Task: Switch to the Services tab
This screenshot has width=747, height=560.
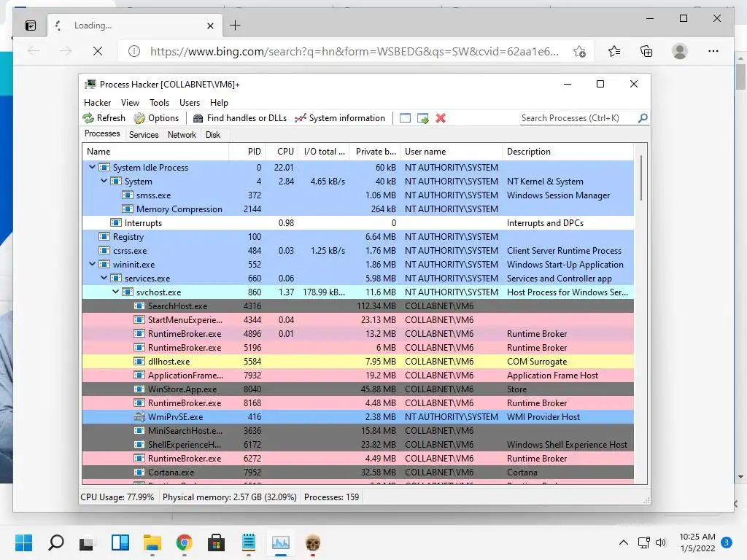Action: [x=144, y=135]
